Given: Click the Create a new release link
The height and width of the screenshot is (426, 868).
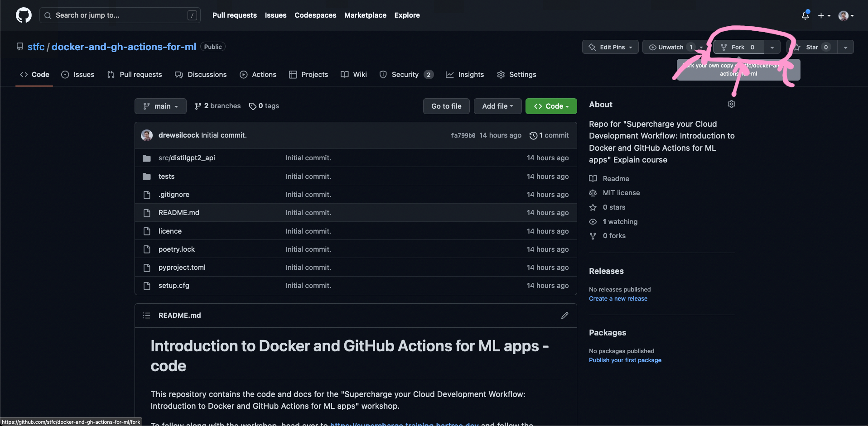Looking at the screenshot, I should point(618,298).
